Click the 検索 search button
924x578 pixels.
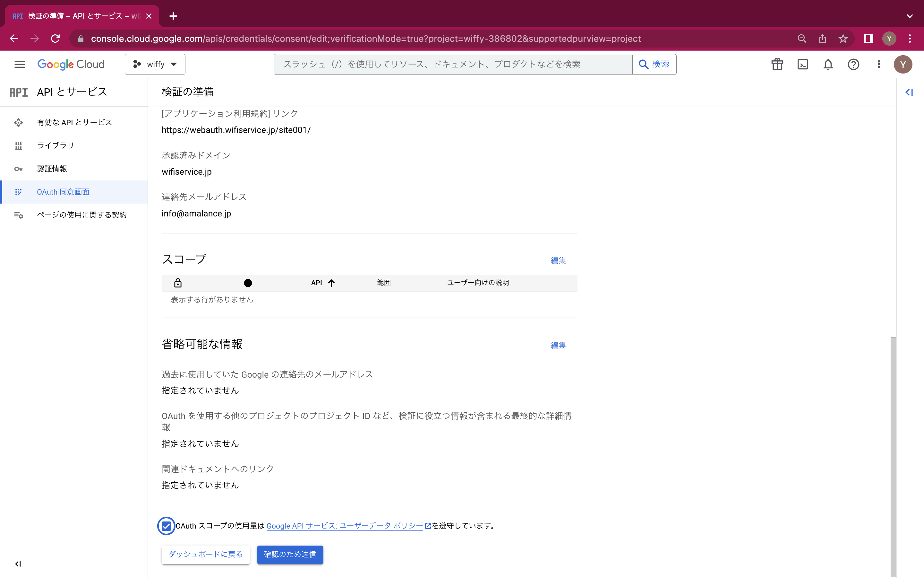click(x=654, y=64)
